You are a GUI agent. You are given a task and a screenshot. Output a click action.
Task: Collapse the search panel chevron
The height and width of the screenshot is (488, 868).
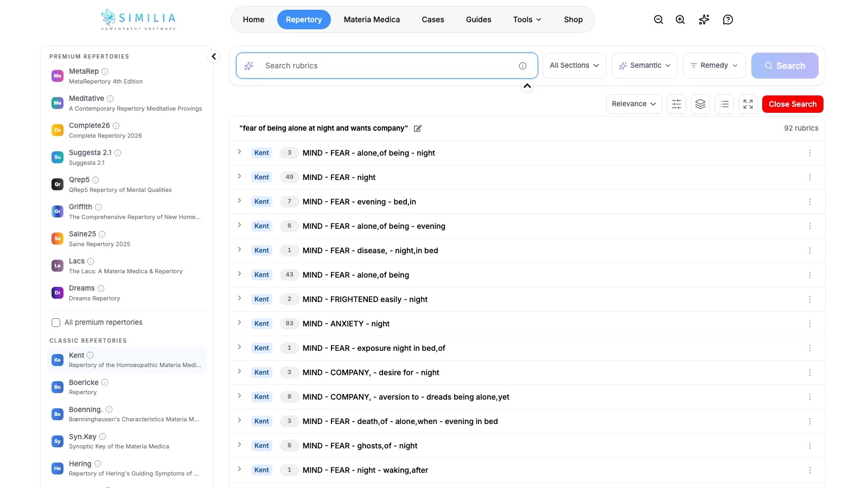tap(527, 86)
